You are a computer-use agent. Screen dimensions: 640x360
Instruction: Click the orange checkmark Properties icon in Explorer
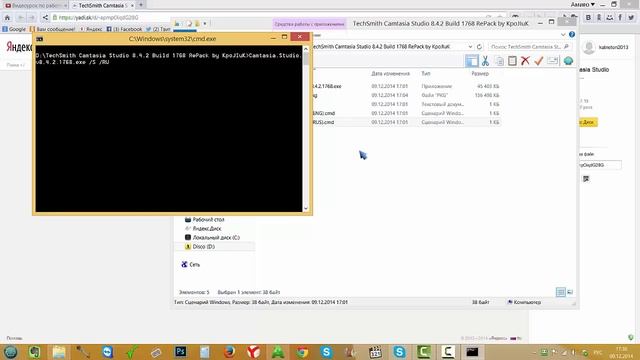pos(539,61)
